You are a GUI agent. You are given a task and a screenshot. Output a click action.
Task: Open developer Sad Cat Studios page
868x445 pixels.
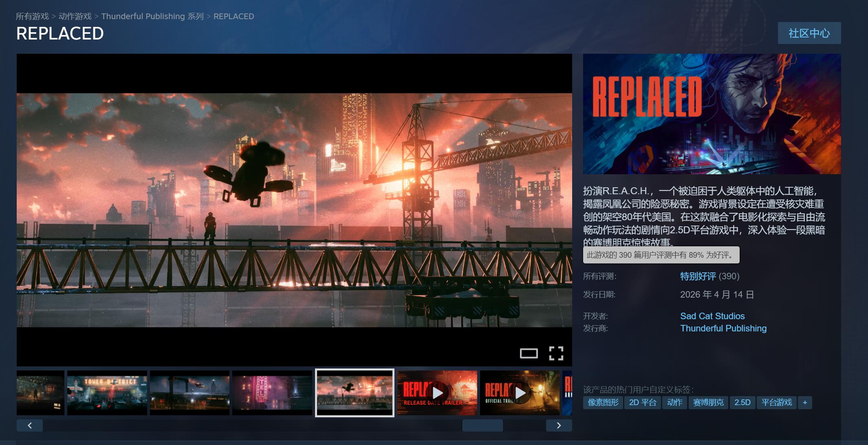(712, 316)
